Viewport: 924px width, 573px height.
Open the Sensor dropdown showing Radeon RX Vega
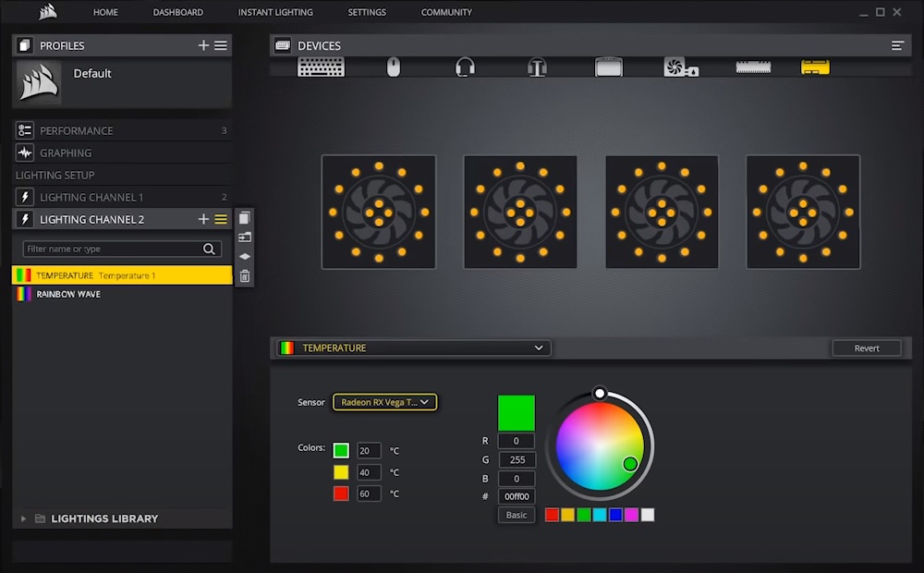coord(384,402)
